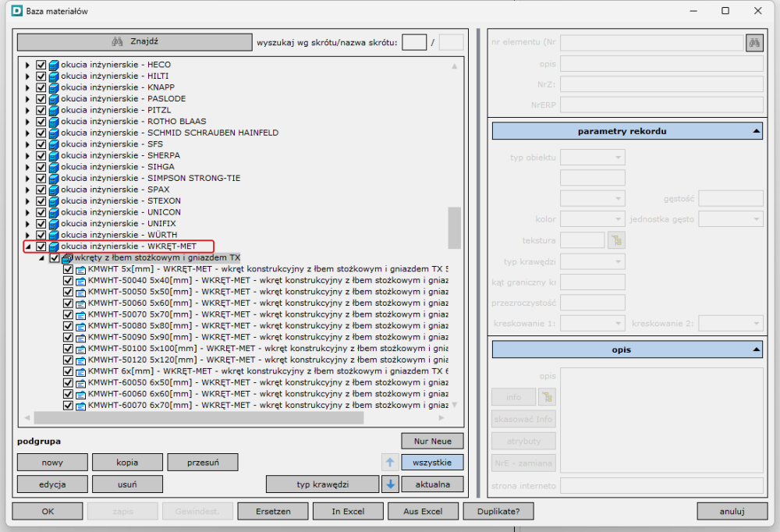Toggle checkbox of WKRĘT-MET group
Screen dimensions: 780x532
click(41, 246)
